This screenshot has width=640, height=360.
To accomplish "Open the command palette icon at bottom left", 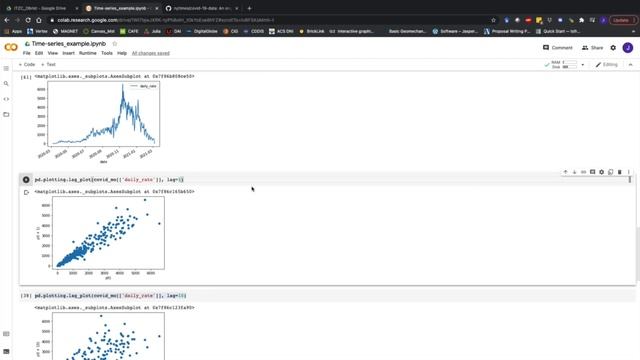I will [6, 334].
